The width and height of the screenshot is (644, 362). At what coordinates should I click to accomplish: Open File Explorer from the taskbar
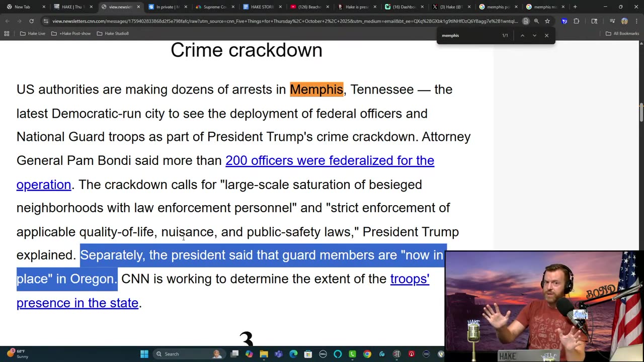(x=264, y=354)
